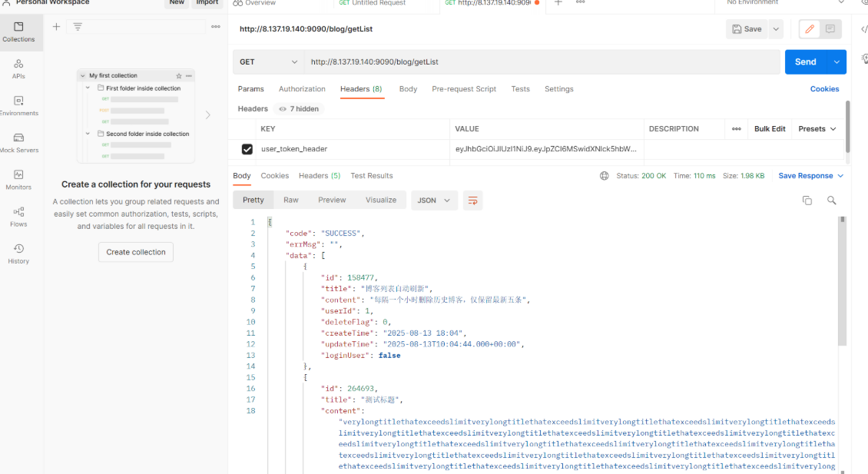868x474 pixels.
Task: Click the request URL input field
Action: pos(542,62)
